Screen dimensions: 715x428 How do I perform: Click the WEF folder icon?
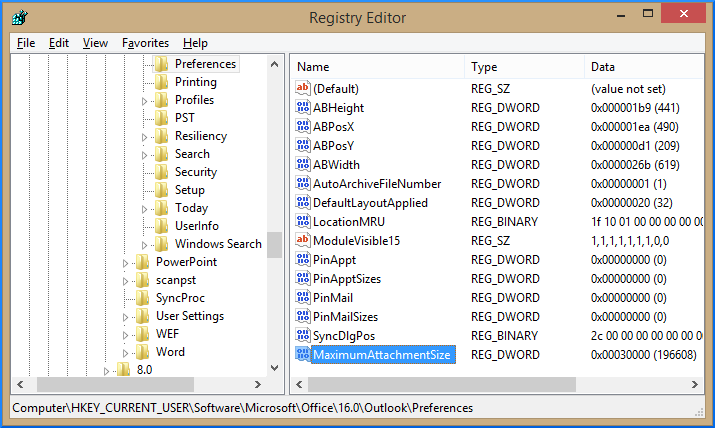click(x=142, y=334)
